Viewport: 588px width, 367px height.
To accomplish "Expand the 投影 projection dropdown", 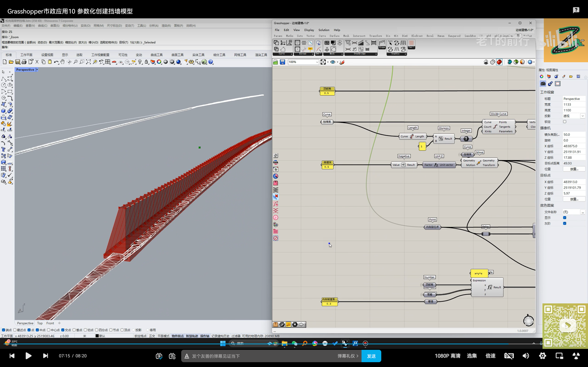I will pos(583,116).
